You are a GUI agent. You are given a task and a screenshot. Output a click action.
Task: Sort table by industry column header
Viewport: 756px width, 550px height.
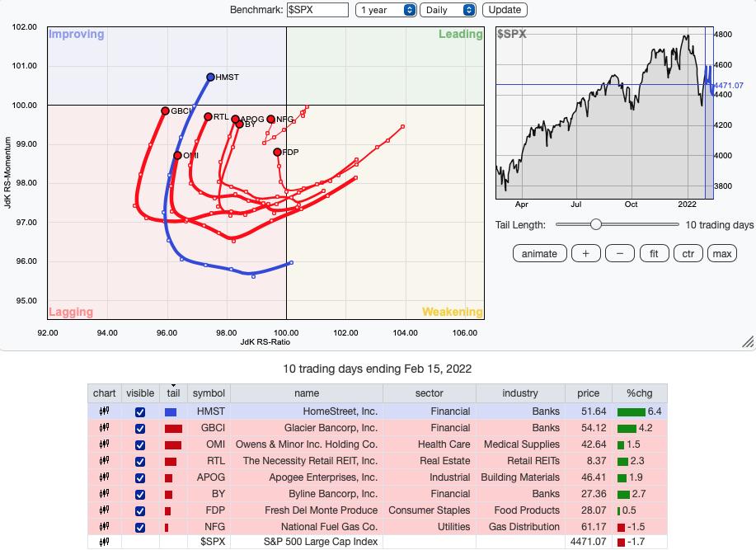(x=519, y=393)
